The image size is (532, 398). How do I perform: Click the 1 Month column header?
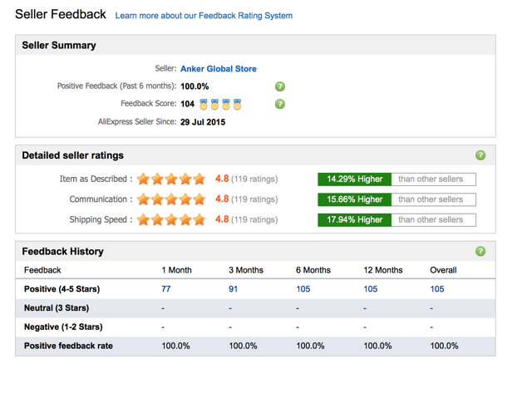click(x=176, y=270)
